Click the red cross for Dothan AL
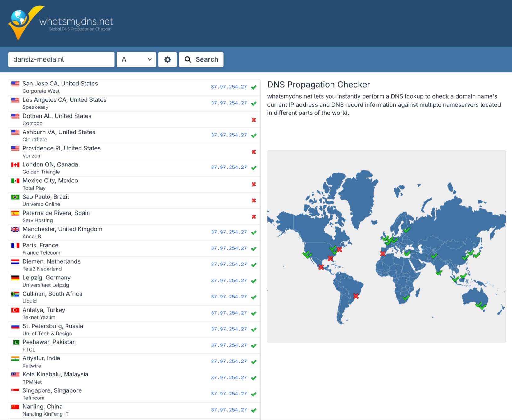The image size is (512, 420). (254, 120)
